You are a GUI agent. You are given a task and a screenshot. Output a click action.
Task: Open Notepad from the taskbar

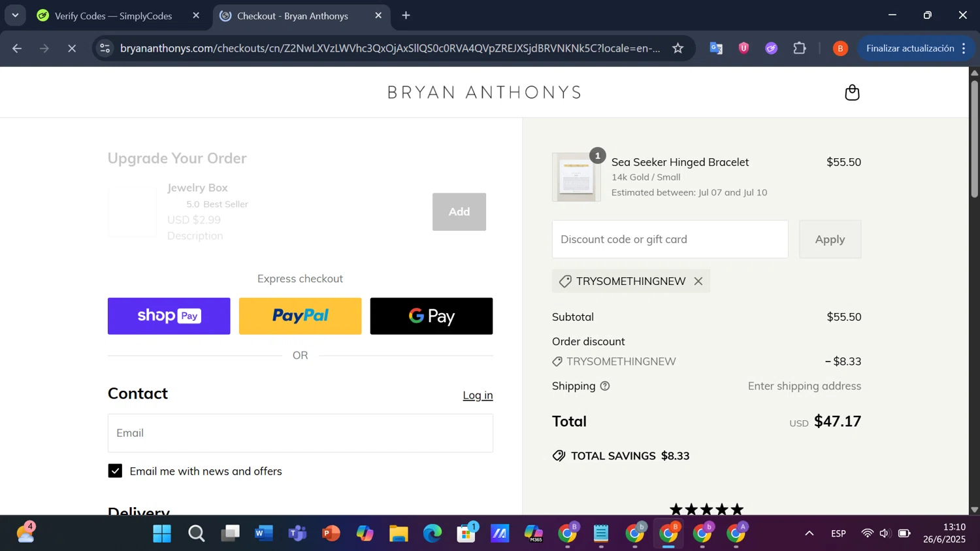(x=601, y=534)
